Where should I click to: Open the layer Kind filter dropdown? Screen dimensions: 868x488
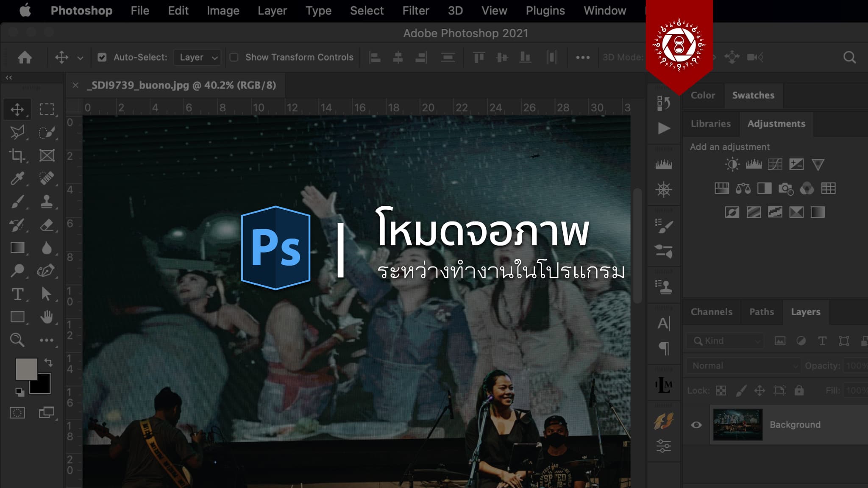coord(725,341)
